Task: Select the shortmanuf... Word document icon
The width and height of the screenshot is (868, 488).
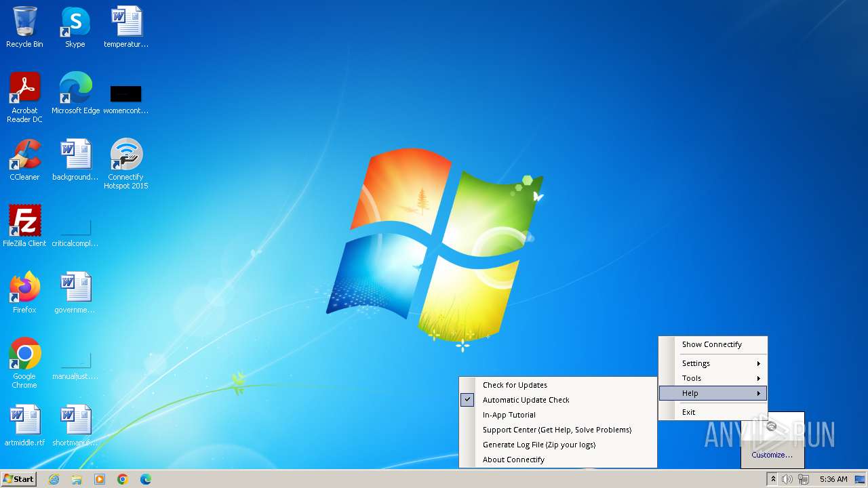Action: 75,426
